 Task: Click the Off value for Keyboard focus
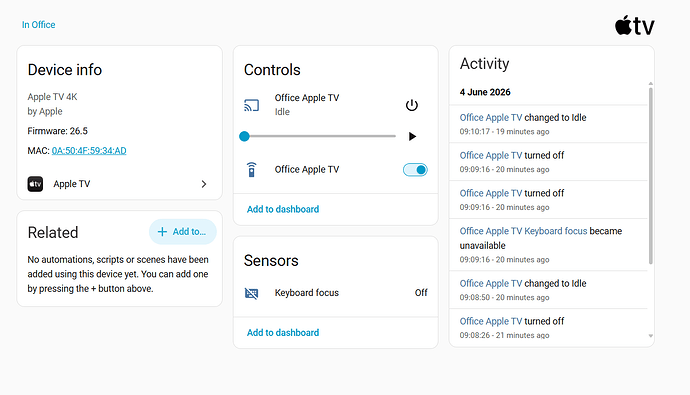pyautogui.click(x=421, y=293)
